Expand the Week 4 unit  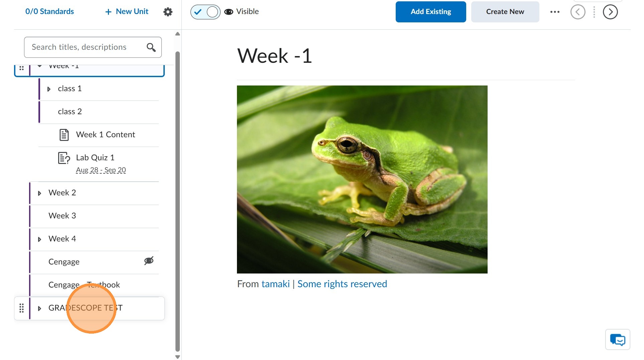(x=39, y=239)
